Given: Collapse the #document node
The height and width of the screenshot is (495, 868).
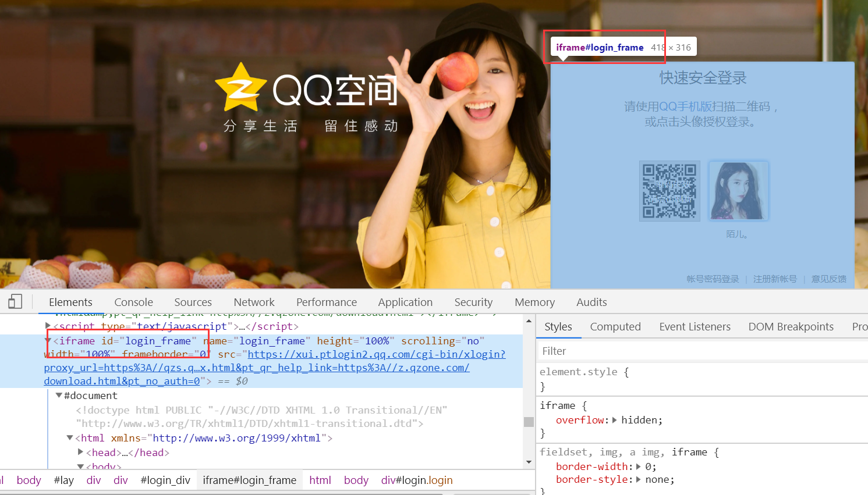Looking at the screenshot, I should [59, 396].
